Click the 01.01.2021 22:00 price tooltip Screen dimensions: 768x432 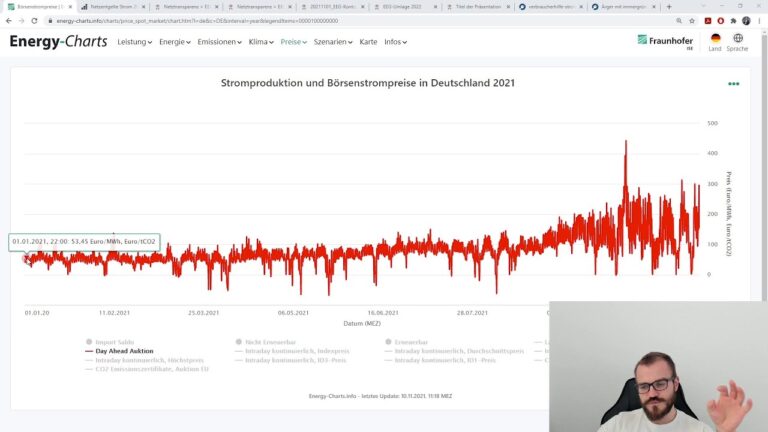coord(84,242)
